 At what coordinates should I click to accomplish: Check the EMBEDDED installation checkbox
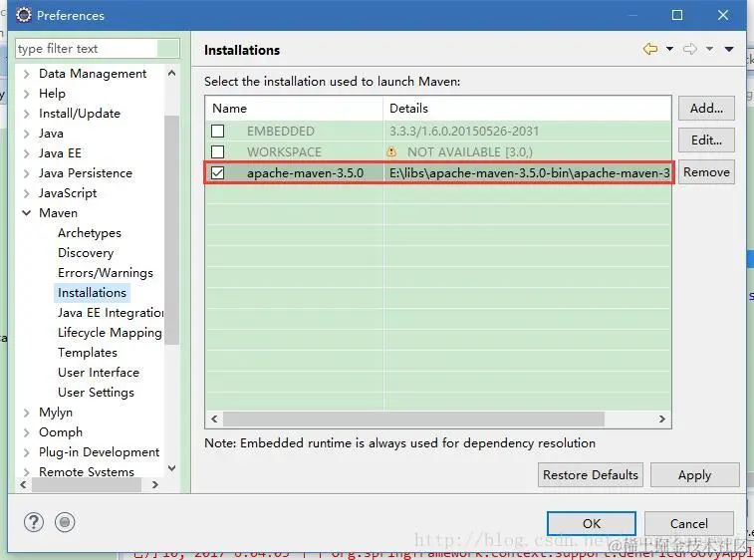[218, 131]
